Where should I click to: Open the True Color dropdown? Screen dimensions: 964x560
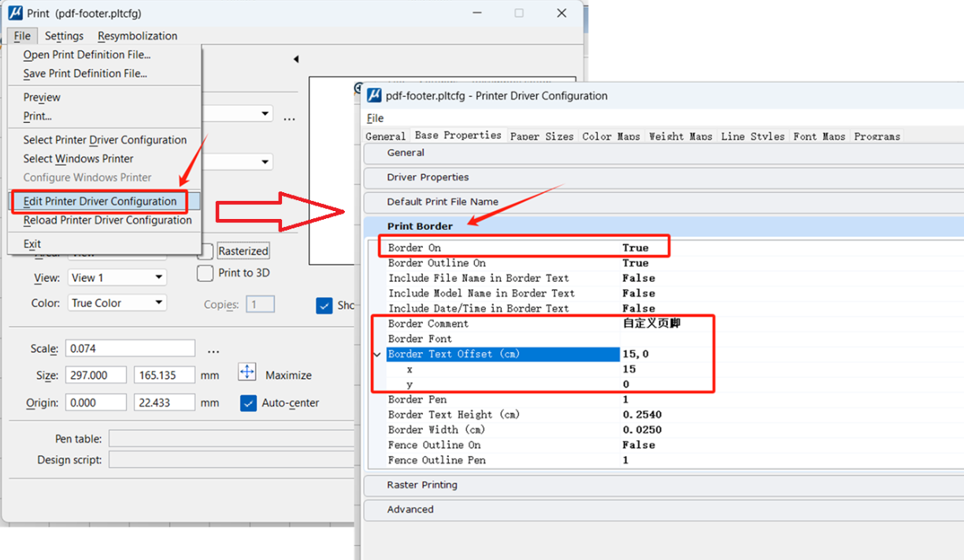tap(117, 303)
